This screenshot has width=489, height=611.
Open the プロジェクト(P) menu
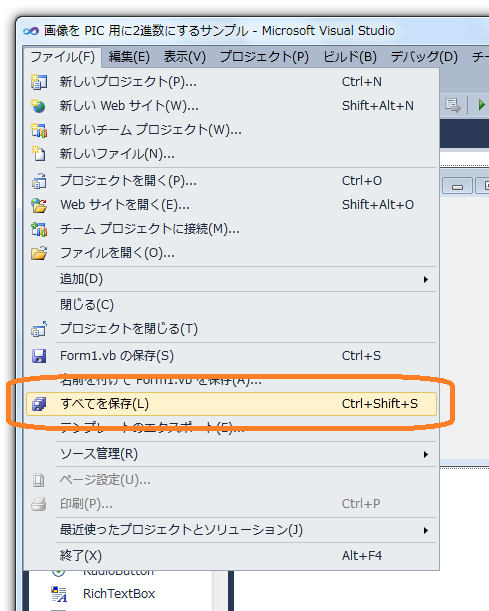pyautogui.click(x=264, y=57)
